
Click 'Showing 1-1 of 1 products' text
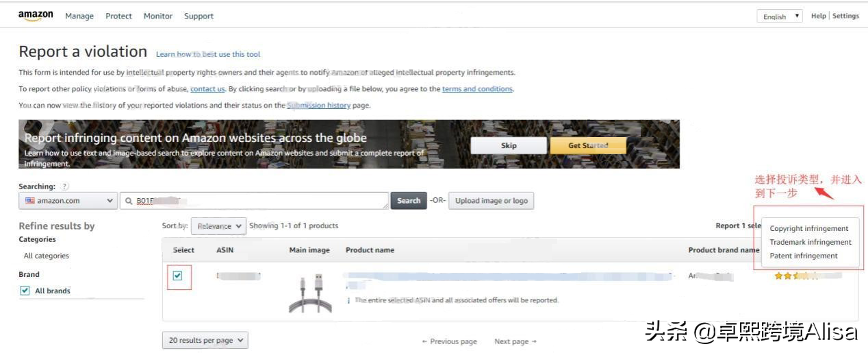click(x=294, y=226)
